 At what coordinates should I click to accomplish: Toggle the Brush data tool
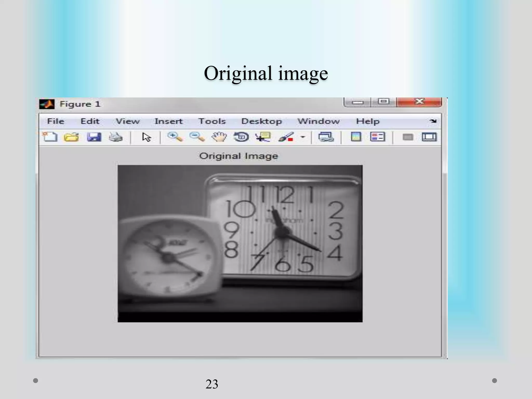[x=286, y=137]
